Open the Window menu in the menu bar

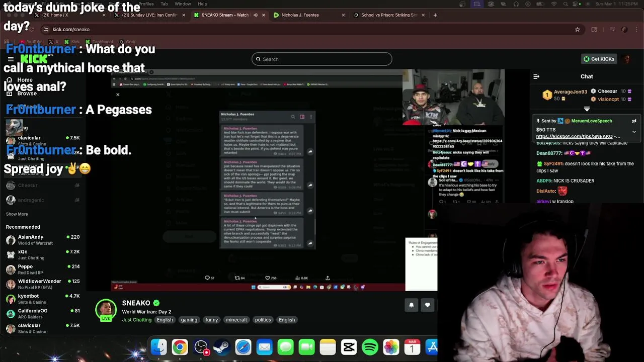click(x=183, y=4)
